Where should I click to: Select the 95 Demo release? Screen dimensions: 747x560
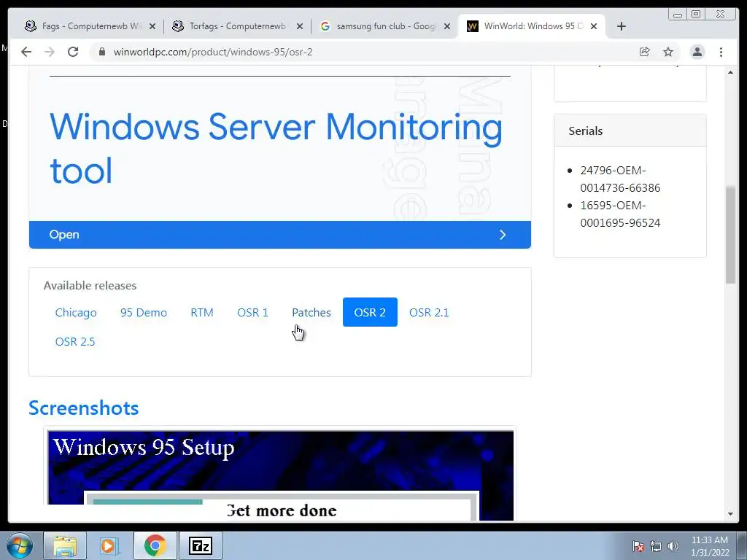tap(144, 312)
